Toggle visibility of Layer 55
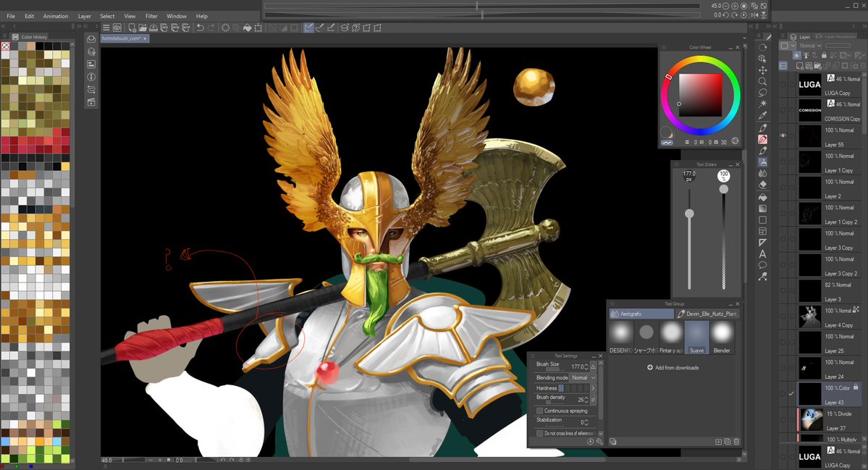 click(783, 135)
